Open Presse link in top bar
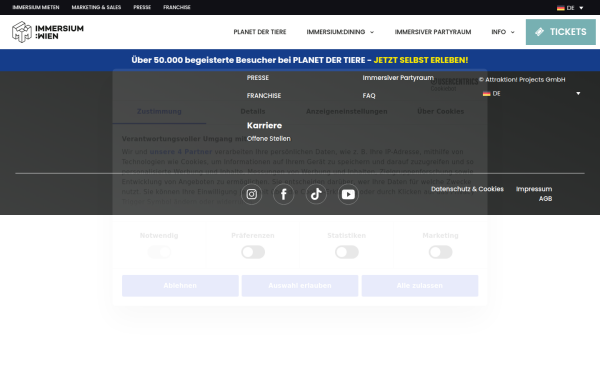The width and height of the screenshot is (600, 375). click(x=142, y=7)
